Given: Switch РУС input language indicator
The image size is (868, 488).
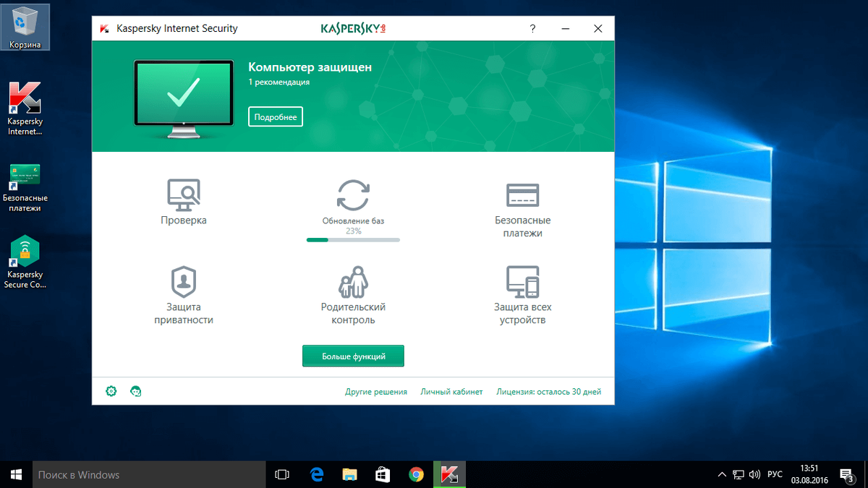Looking at the screenshot, I should tap(775, 475).
